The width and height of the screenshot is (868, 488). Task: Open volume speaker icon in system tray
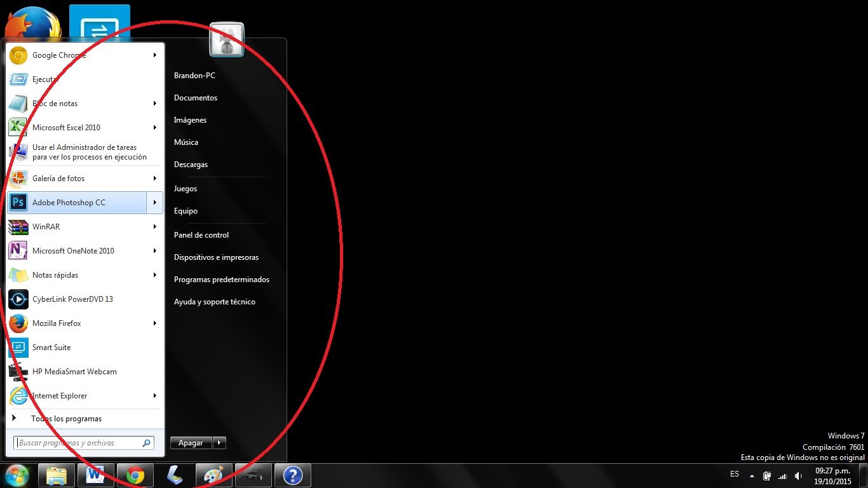[x=798, y=475]
